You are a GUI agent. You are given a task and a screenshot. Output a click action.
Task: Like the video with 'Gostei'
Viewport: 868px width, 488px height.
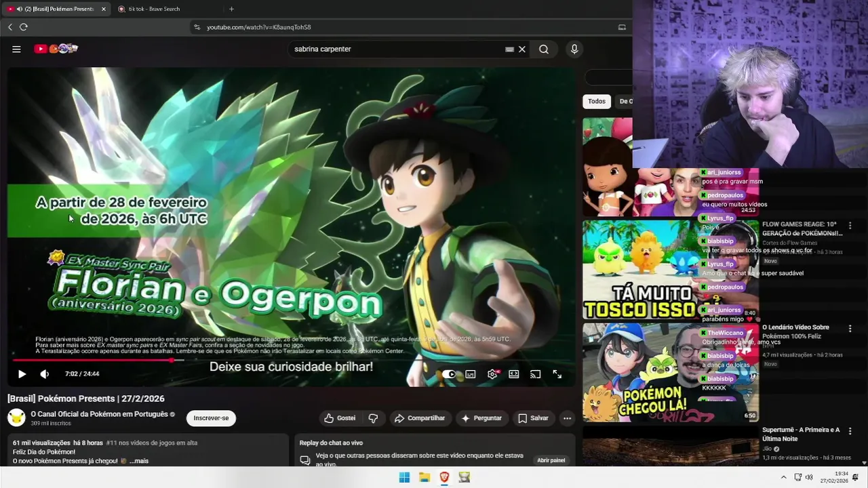coord(340,418)
